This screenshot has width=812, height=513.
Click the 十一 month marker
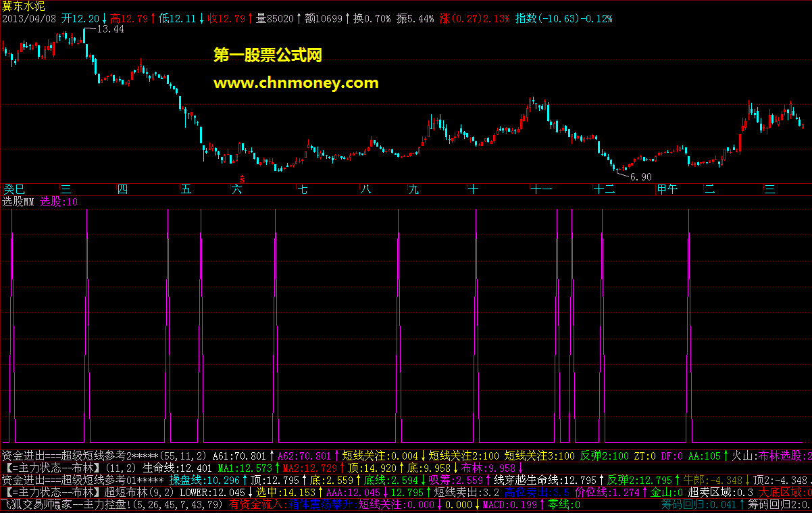(x=542, y=189)
